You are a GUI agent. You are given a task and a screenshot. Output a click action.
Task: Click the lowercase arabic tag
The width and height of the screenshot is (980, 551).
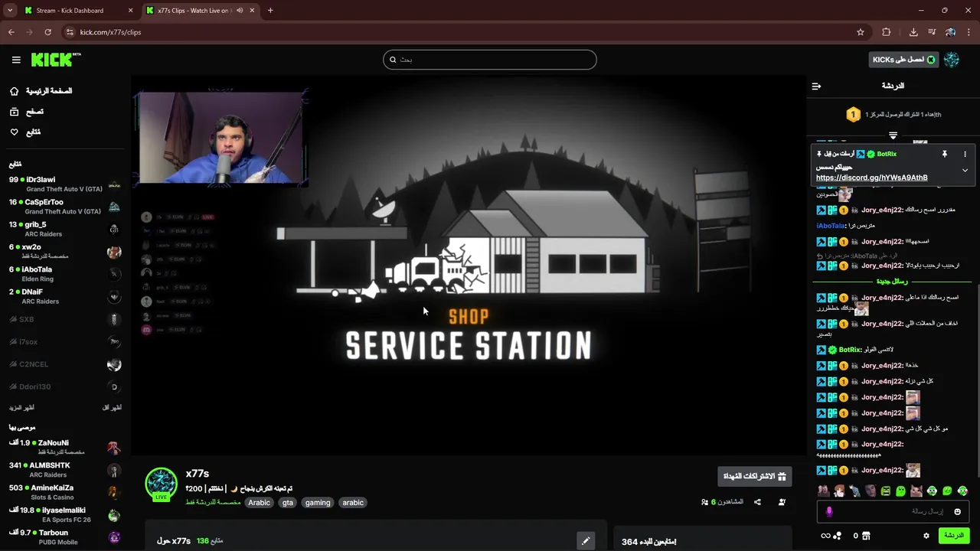[353, 503]
